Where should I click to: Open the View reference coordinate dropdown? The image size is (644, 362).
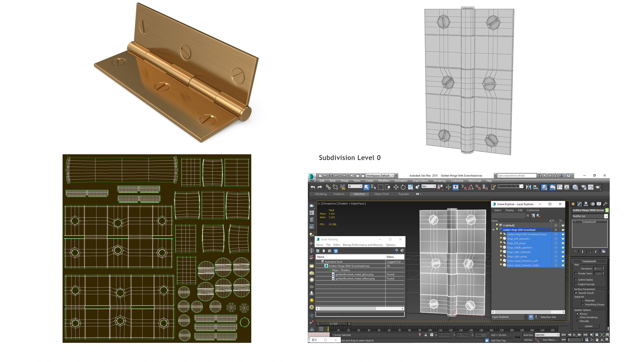coord(428,186)
